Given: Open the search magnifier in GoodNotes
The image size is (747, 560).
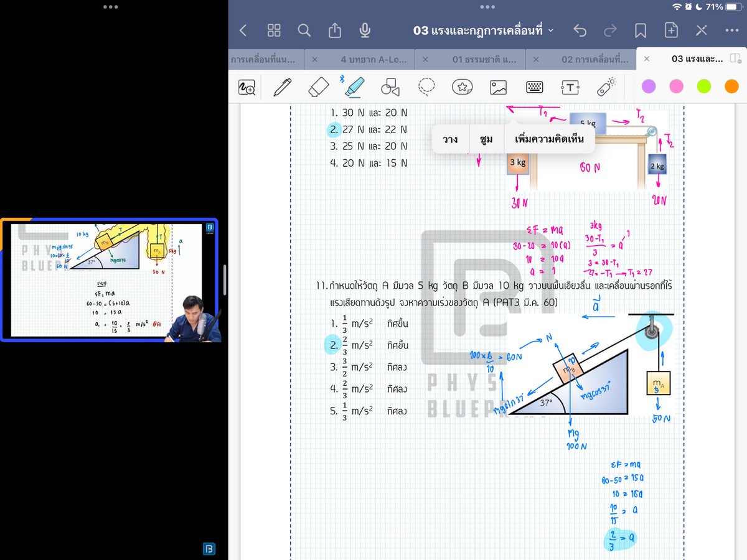Looking at the screenshot, I should (x=304, y=30).
